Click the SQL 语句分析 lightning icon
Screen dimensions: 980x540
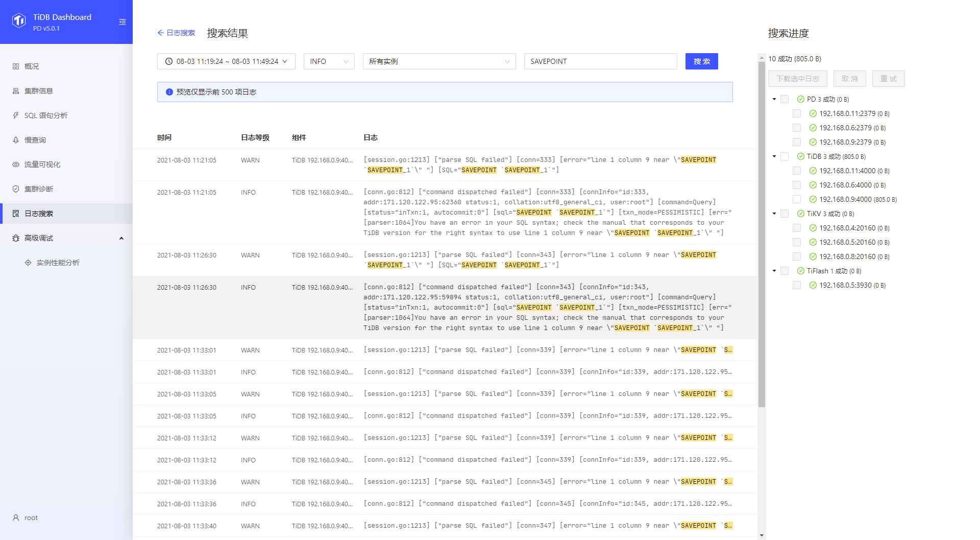click(16, 115)
